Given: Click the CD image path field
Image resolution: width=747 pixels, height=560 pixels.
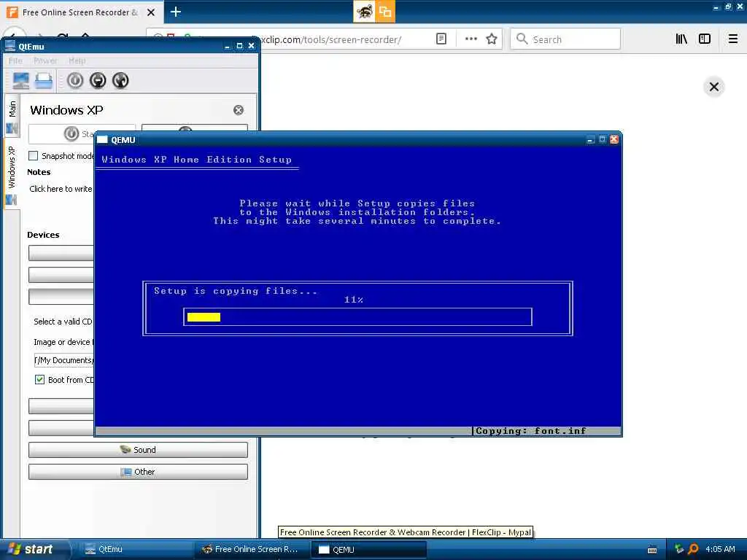Looking at the screenshot, I should [63, 360].
